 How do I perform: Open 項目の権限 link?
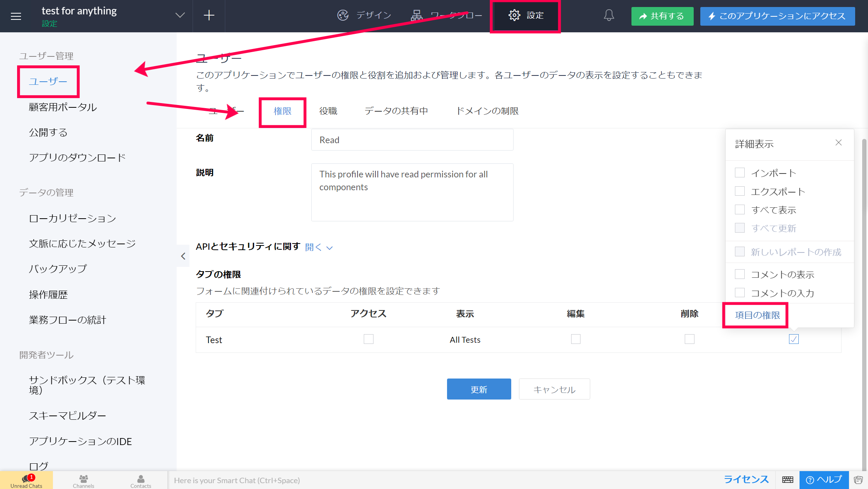point(757,315)
